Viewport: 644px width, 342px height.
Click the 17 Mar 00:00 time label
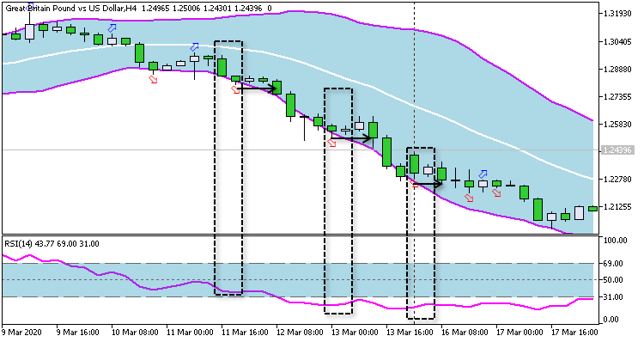pyautogui.click(x=520, y=333)
